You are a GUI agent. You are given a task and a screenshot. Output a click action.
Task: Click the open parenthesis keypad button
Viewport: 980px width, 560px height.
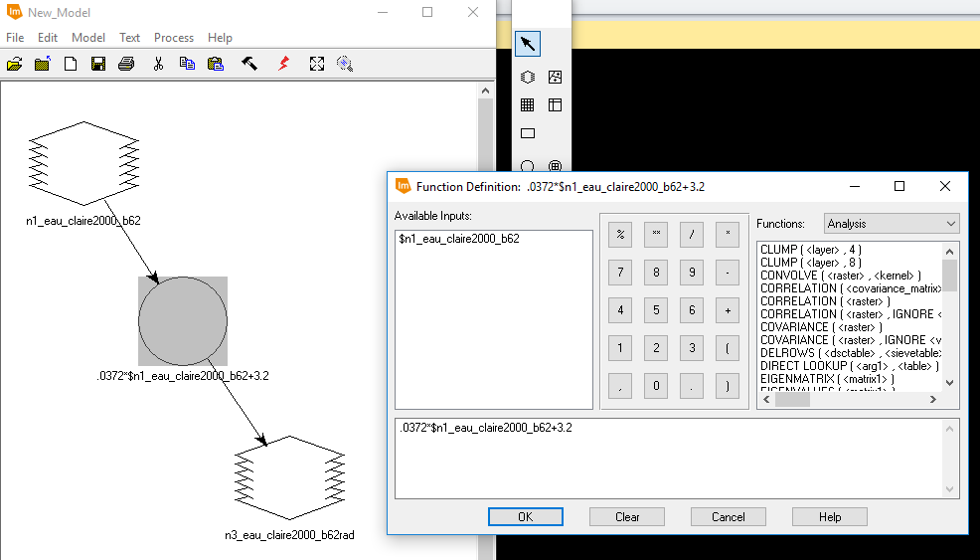coord(728,348)
